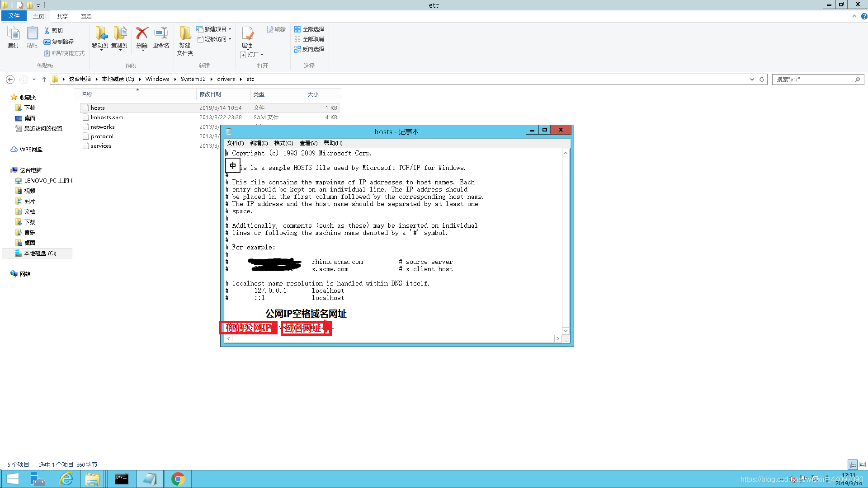Click the refresh button beside address bar

[762, 79]
